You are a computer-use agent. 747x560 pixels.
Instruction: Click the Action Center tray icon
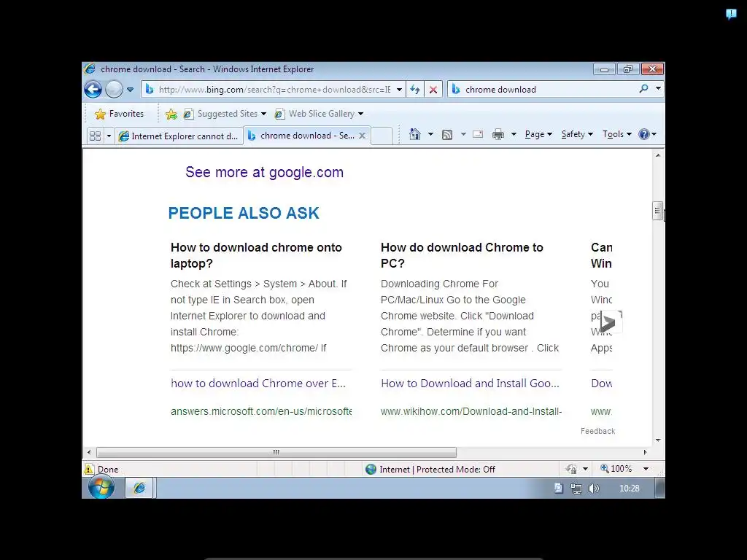(x=558, y=488)
